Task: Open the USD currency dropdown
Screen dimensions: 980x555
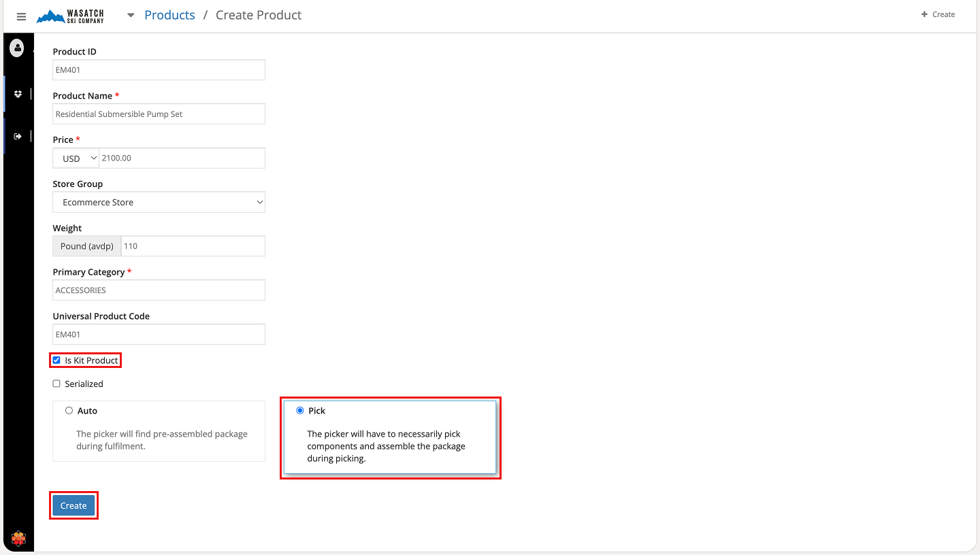Action: (x=76, y=158)
